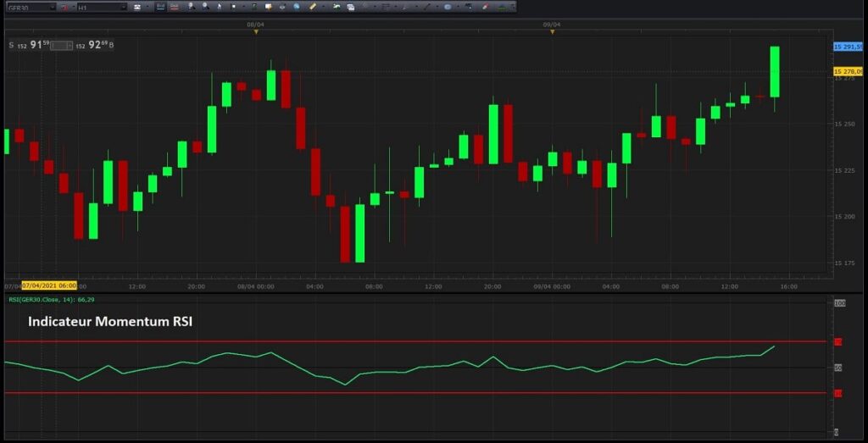The width and height of the screenshot is (868, 443).
Task: Click the chart template picture icon
Action: (x=137, y=8)
